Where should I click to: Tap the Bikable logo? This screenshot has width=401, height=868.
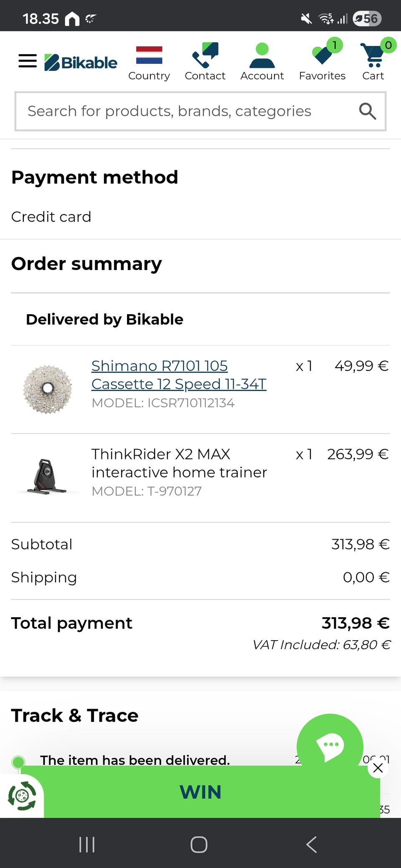click(81, 63)
